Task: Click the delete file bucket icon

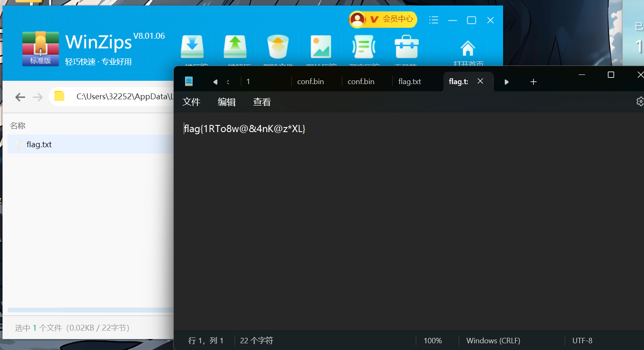Action: (x=278, y=47)
